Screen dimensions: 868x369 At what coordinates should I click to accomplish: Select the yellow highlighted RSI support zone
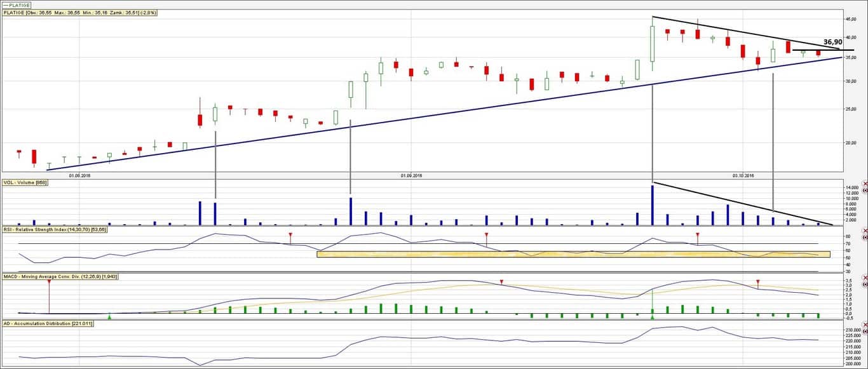[572, 254]
